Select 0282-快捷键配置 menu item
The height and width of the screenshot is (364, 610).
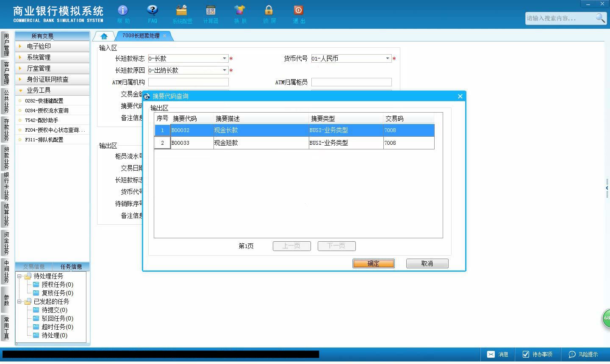53,101
